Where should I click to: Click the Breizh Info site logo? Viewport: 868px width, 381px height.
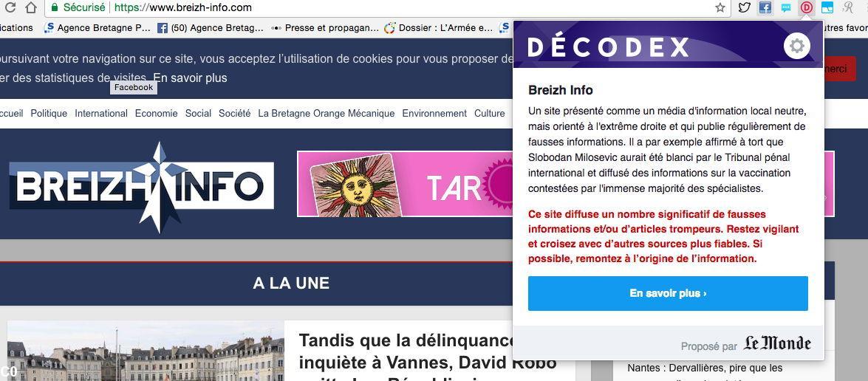[140, 186]
